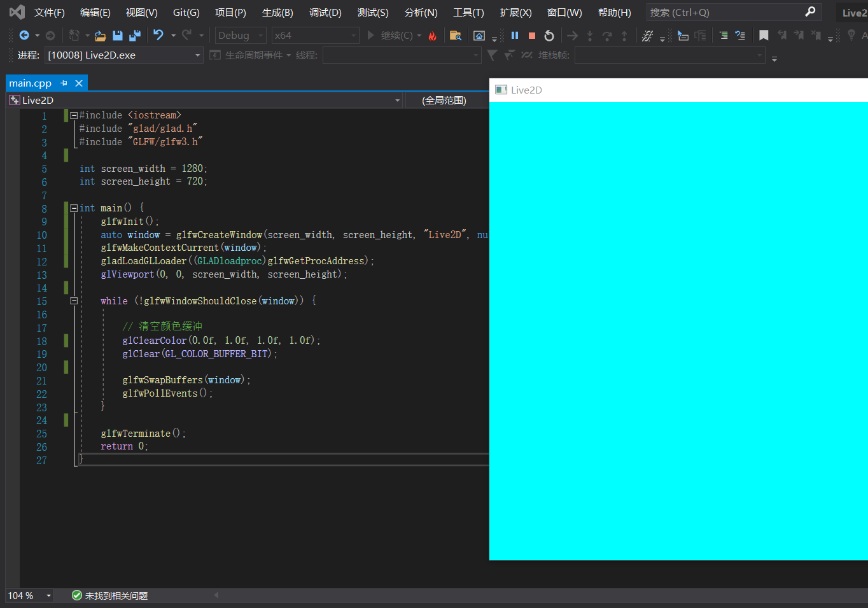Image resolution: width=868 pixels, height=608 pixels.
Task: Open the 104 % zoom level dropdown
Action: pyautogui.click(x=48, y=596)
